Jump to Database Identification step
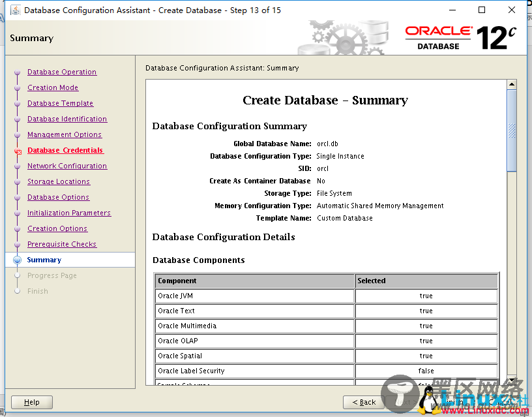Viewport: 532px width, 417px height. click(67, 119)
